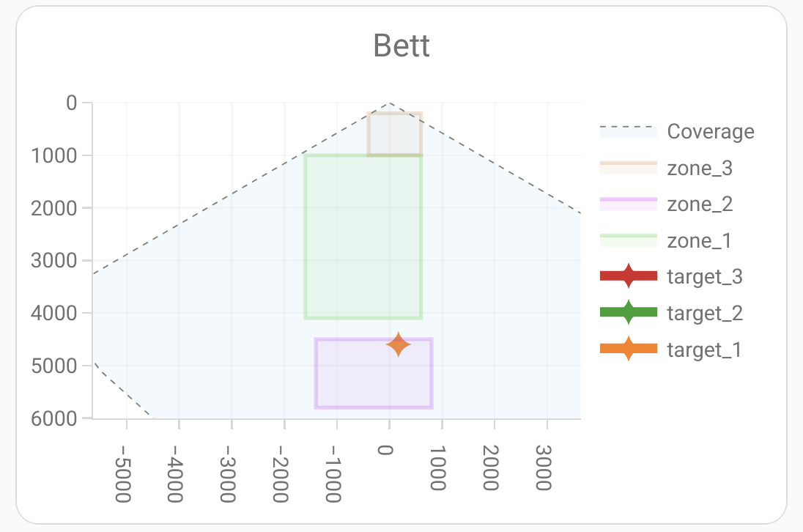
Task: Click the orange target_1 star in the plot
Action: 399,344
